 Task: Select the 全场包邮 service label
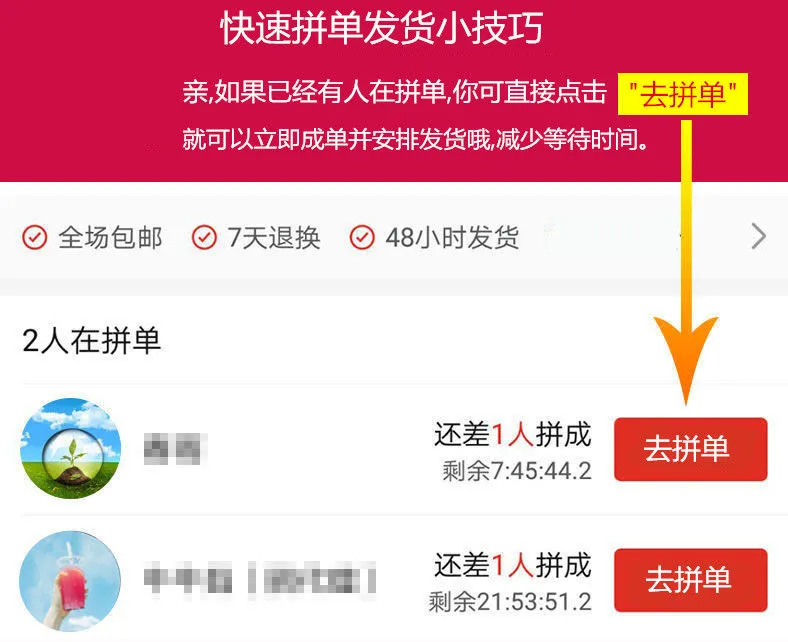point(110,238)
